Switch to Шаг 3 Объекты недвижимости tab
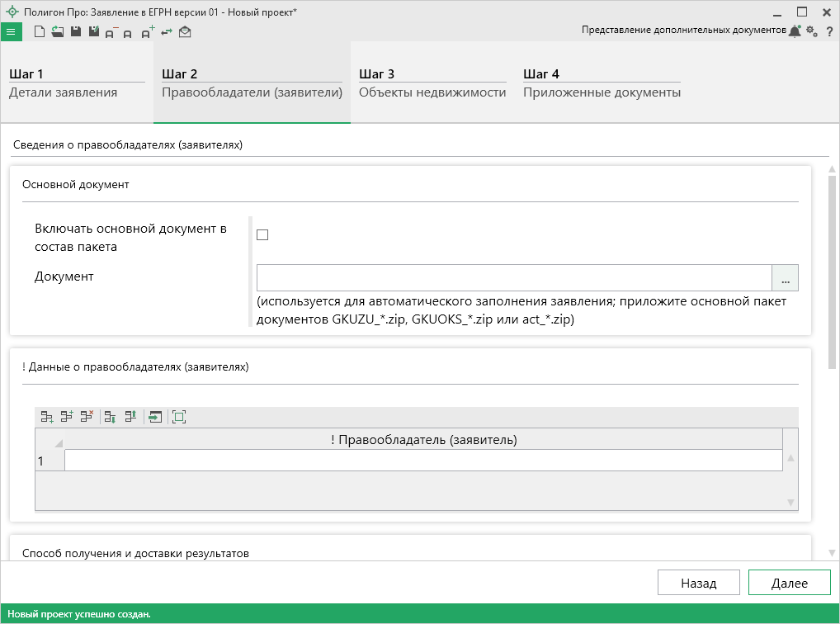Screen dimensions: 840x624 click(432, 83)
